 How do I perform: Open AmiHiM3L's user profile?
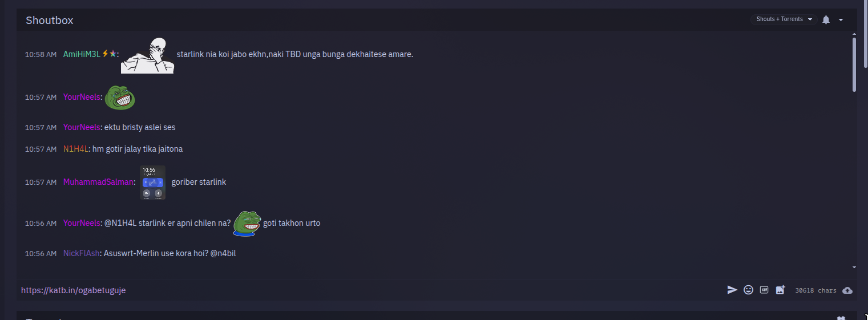click(x=82, y=54)
